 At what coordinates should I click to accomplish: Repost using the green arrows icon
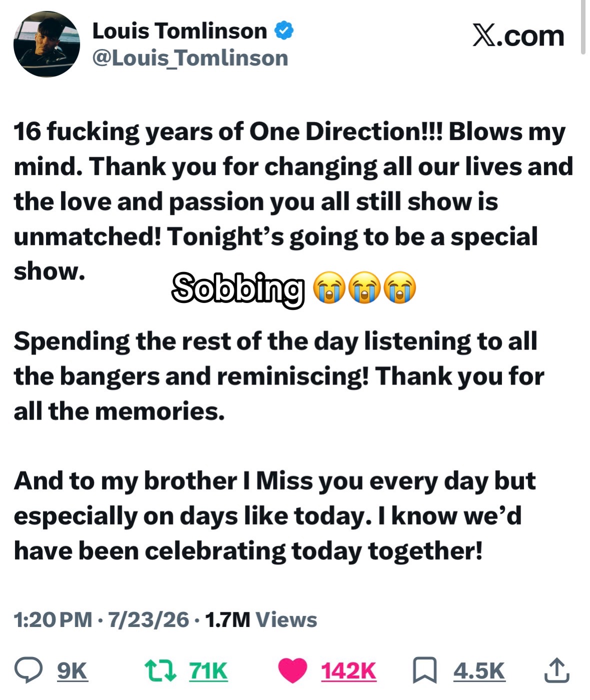(160, 670)
